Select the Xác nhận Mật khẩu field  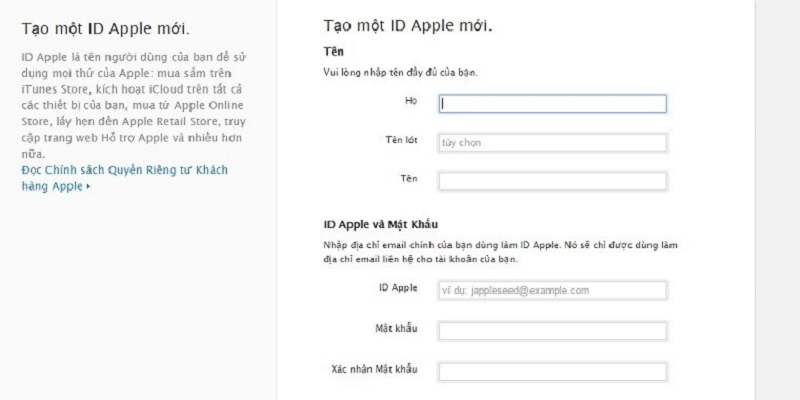click(553, 371)
